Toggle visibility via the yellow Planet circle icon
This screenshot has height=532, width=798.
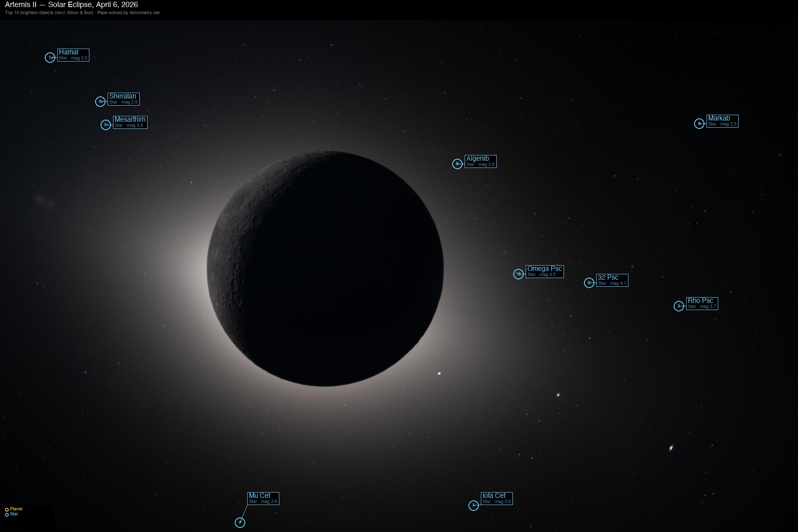pyautogui.click(x=8, y=509)
